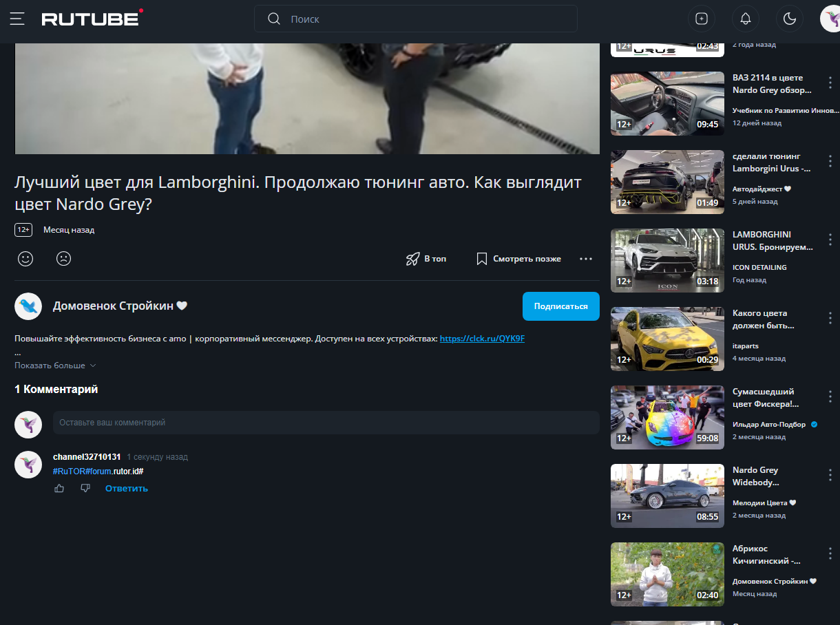Image resolution: width=840 pixels, height=625 pixels.
Task: Play ВАЗ 2114 Nardo Grey thumbnail
Action: 667,103
